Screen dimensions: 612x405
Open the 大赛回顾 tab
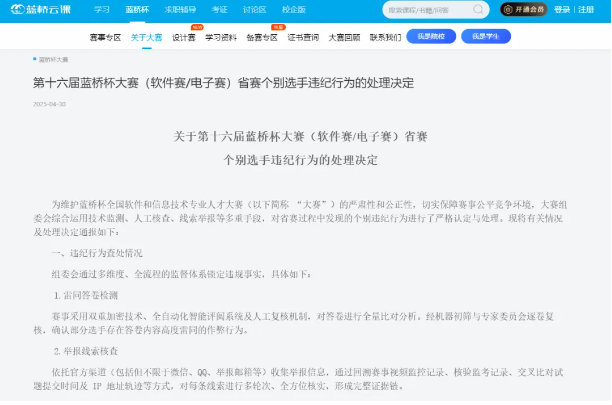pos(344,37)
